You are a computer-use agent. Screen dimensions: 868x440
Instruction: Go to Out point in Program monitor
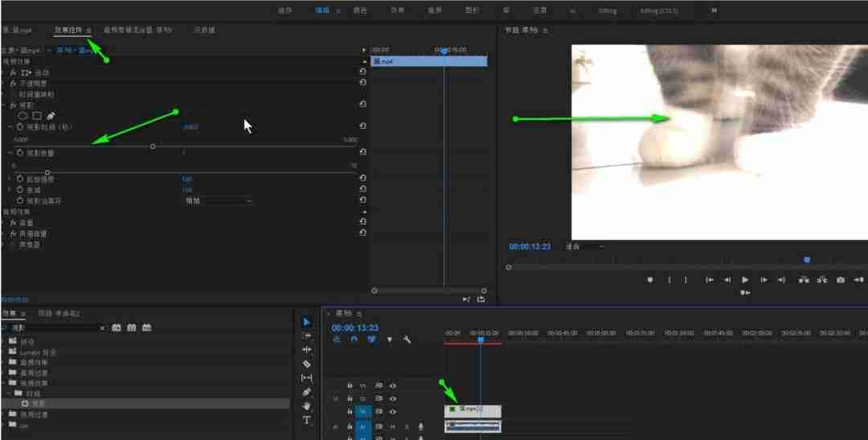pos(781,280)
